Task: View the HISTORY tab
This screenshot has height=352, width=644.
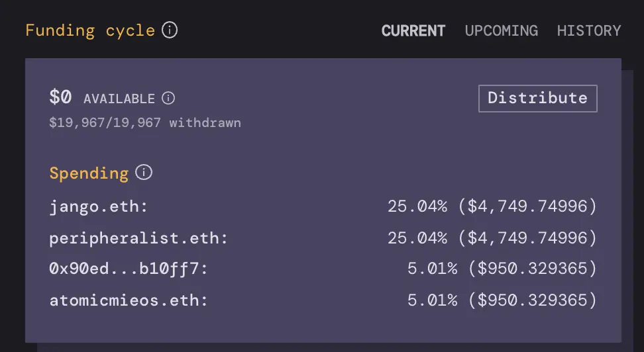Action: [588, 31]
